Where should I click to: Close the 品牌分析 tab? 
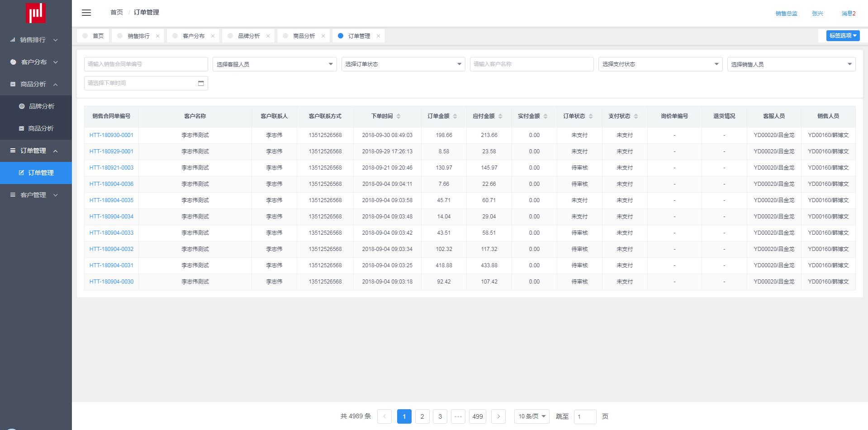pyautogui.click(x=268, y=36)
